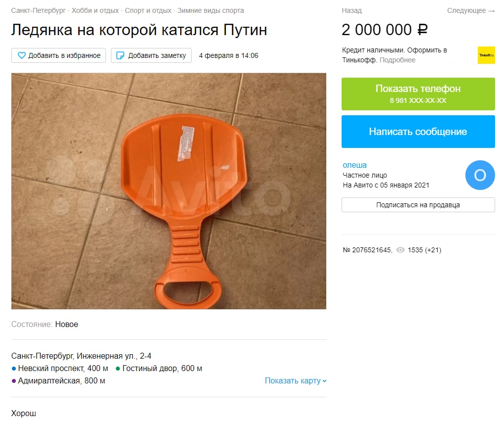This screenshot has width=504, height=422.
Task: Click the heart icon to favorite the listing
Action: pyautogui.click(x=21, y=55)
